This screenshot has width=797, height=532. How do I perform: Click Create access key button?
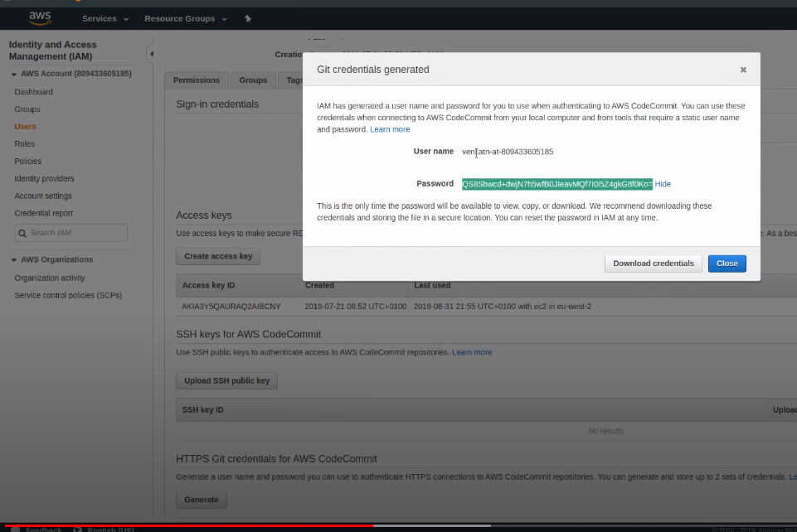[x=218, y=256]
